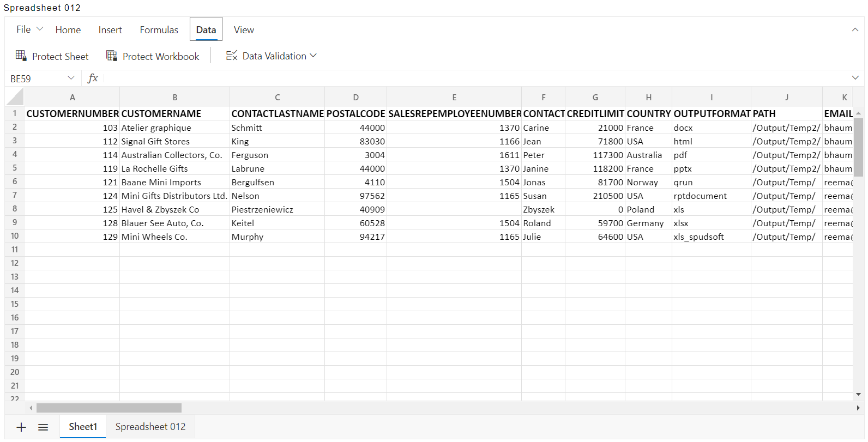This screenshot has width=868, height=442.
Task: Select the cell 'Atelier graphique'
Action: coord(174,128)
